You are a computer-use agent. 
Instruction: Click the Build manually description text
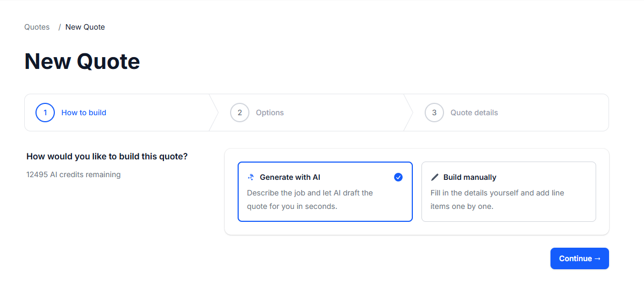497,199
